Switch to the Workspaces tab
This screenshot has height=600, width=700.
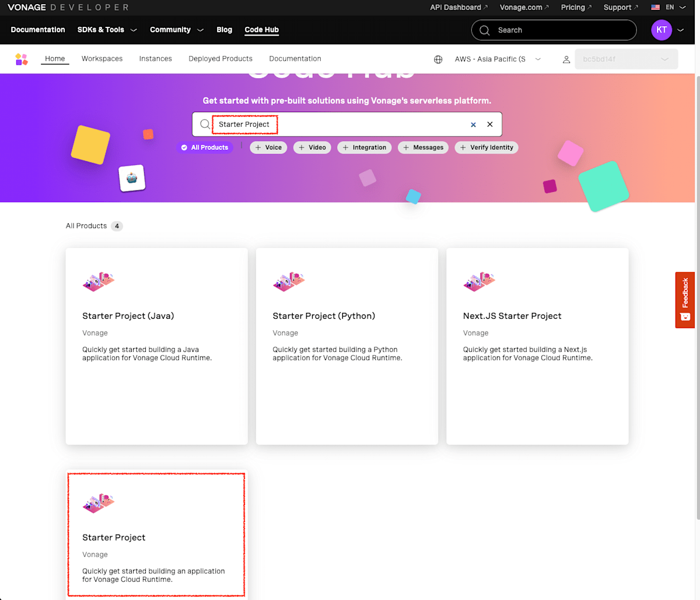click(x=102, y=59)
